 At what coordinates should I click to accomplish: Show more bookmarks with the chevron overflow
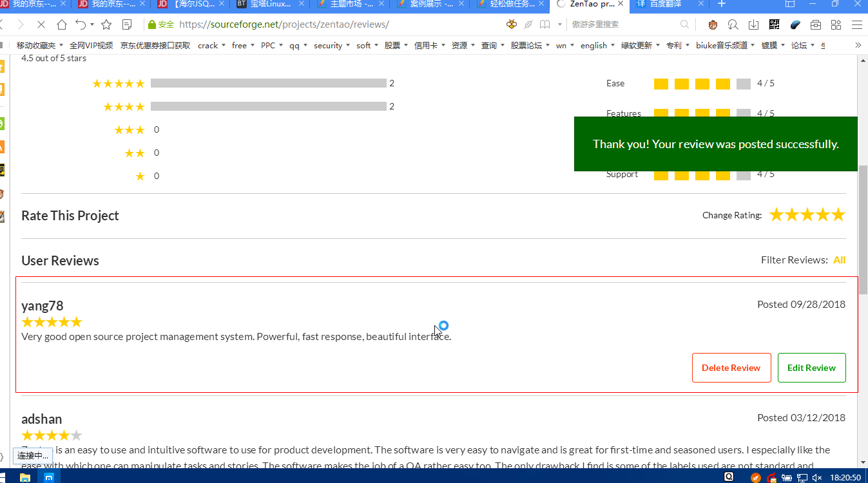pos(858,45)
